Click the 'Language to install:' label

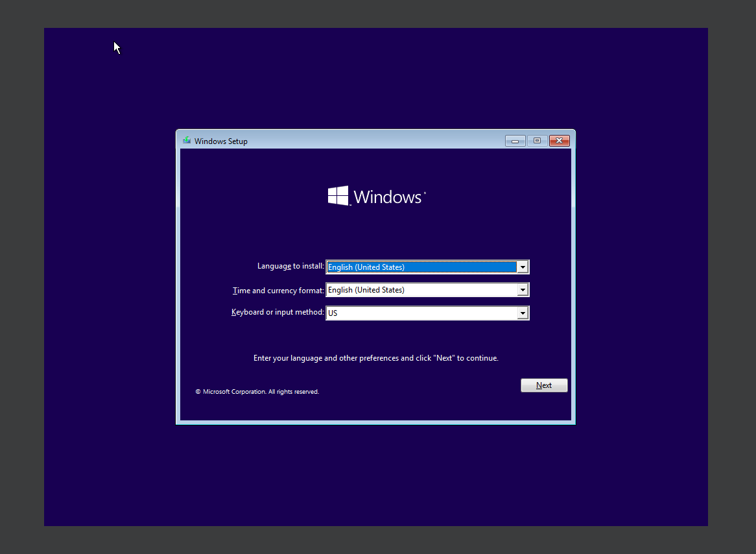pyautogui.click(x=290, y=266)
